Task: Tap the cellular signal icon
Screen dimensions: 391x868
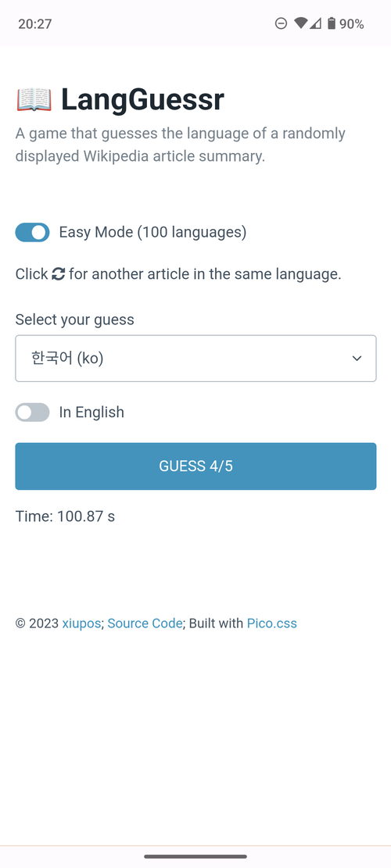Action: pyautogui.click(x=315, y=23)
